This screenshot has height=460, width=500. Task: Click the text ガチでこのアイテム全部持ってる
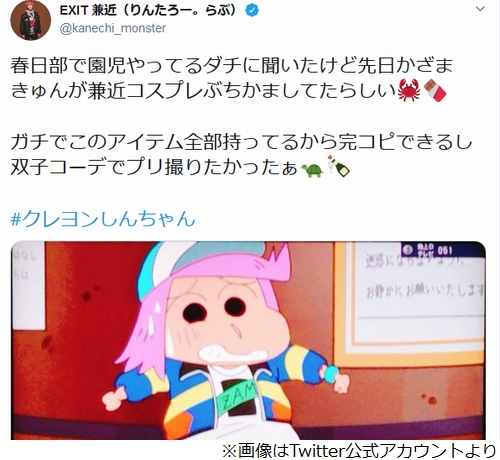pyautogui.click(x=152, y=142)
